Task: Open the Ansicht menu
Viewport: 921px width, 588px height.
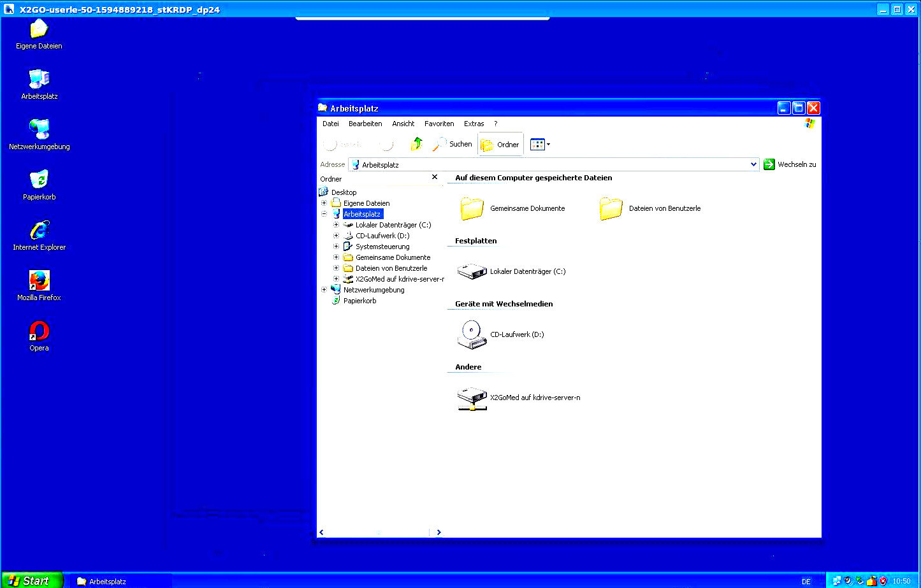Action: pyautogui.click(x=403, y=124)
